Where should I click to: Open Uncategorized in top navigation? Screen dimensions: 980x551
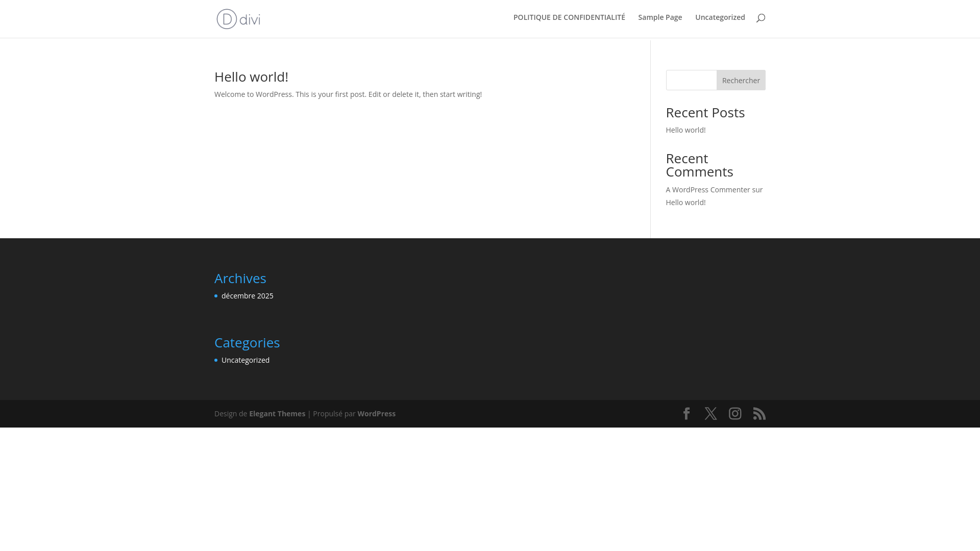pyautogui.click(x=720, y=17)
